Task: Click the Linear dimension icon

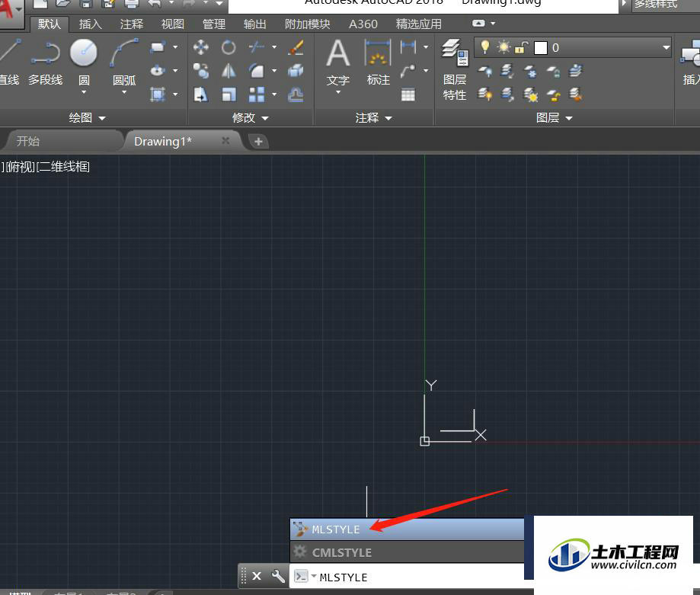Action: point(408,46)
